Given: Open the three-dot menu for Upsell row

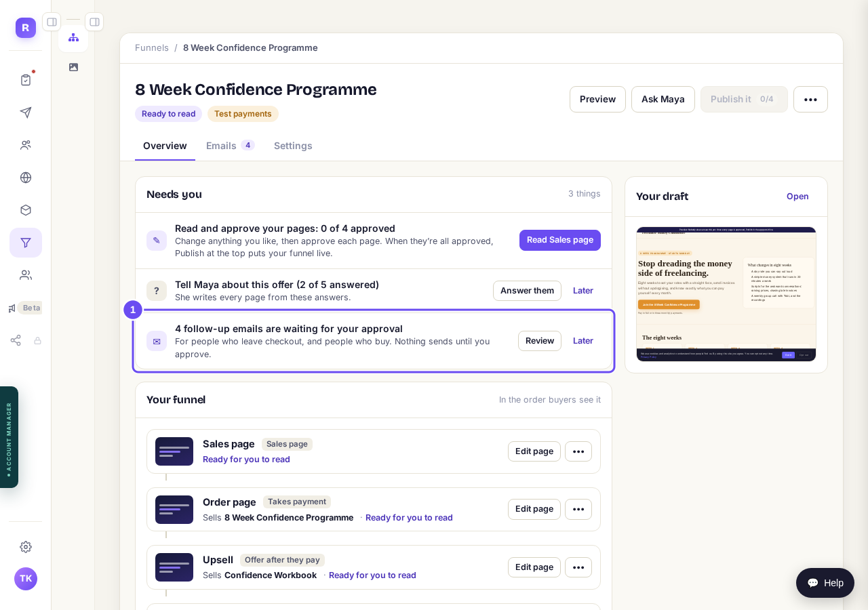Looking at the screenshot, I should coord(578,567).
